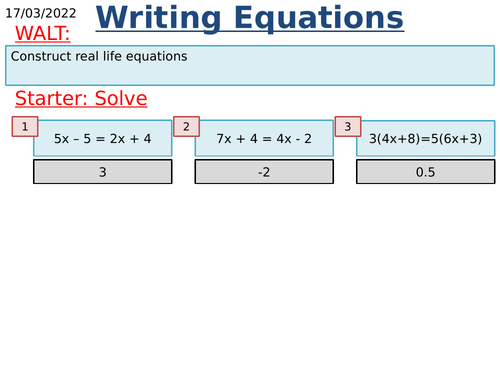Click the number 3 question badge
500x375 pixels.
pos(348,127)
